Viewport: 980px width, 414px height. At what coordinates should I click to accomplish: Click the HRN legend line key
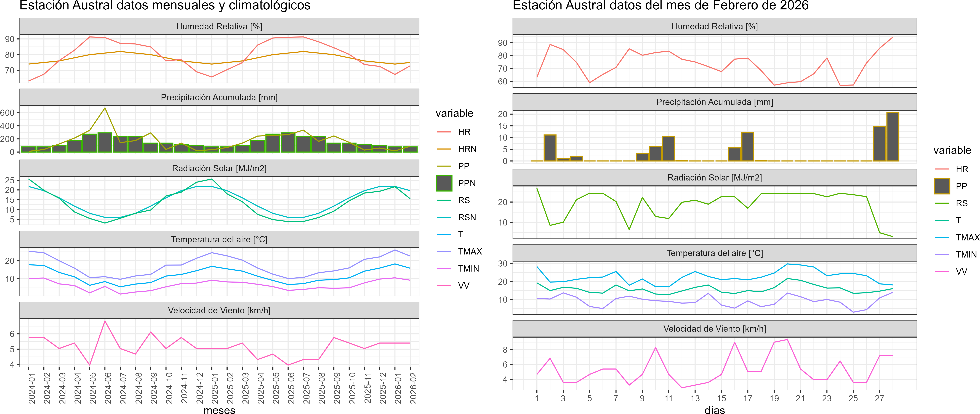444,149
